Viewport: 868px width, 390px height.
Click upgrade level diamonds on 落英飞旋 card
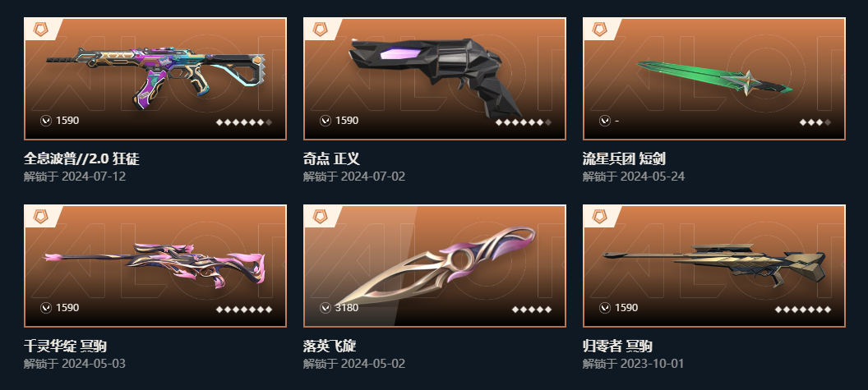[x=532, y=310]
